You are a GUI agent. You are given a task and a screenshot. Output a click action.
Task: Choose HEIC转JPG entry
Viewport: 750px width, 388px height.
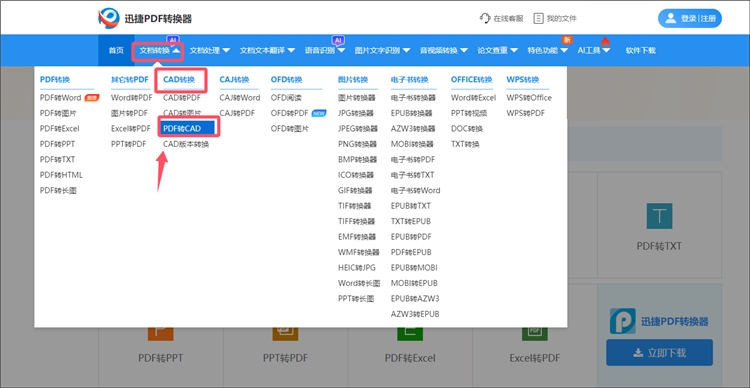(357, 267)
